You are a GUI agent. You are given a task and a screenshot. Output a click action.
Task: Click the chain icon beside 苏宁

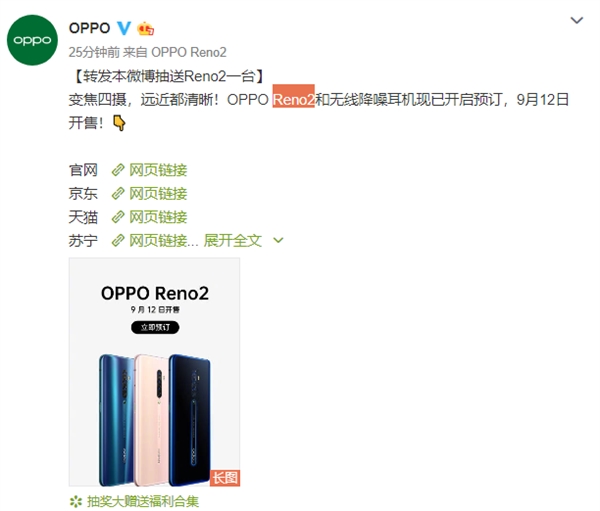(118, 241)
